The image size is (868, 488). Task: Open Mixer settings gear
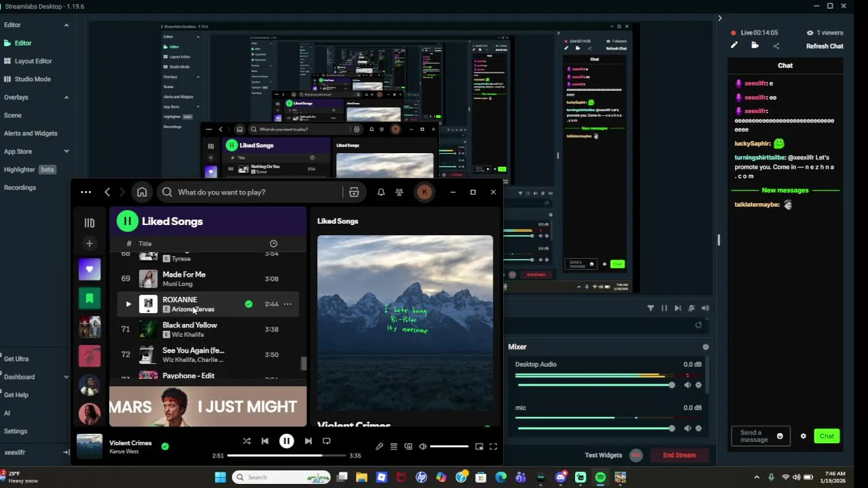(x=706, y=347)
